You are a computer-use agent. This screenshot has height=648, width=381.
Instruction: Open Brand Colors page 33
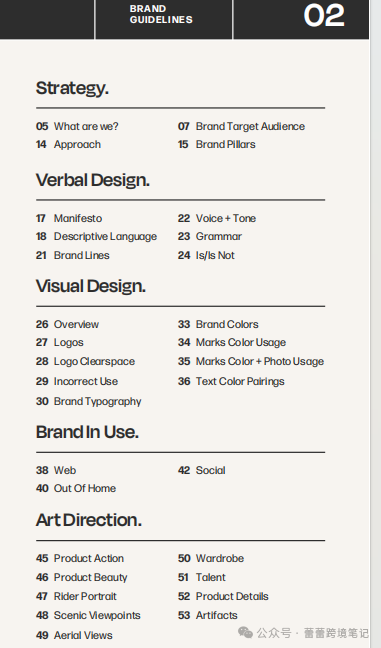218,324
